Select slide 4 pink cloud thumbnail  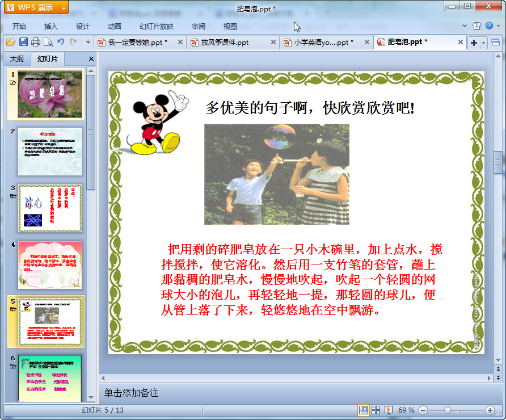pos(50,265)
